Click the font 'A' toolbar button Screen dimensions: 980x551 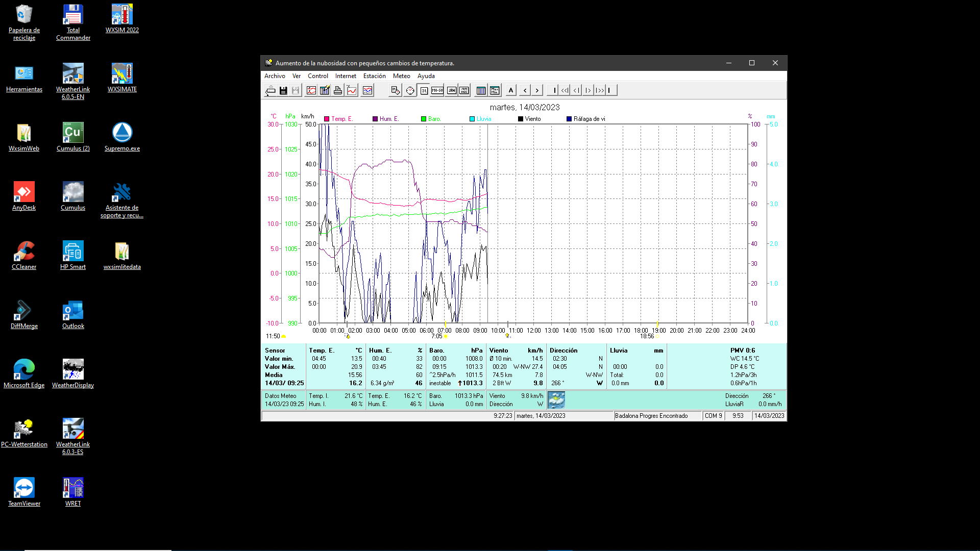pos(511,90)
